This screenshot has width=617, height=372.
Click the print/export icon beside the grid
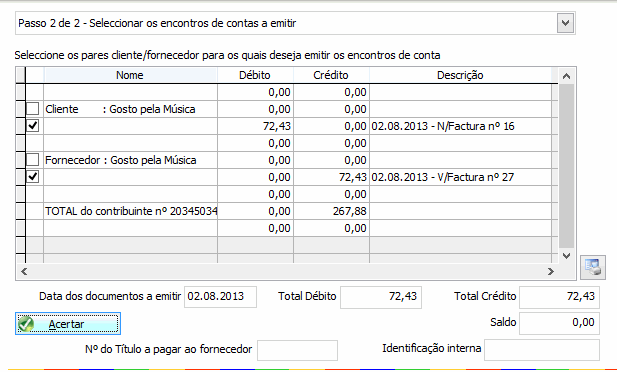tap(593, 267)
